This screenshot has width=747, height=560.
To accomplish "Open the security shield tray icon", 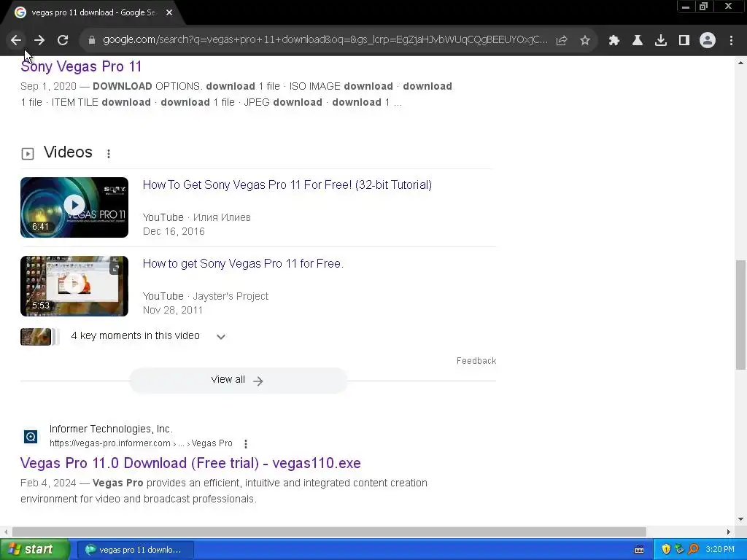I will [666, 550].
